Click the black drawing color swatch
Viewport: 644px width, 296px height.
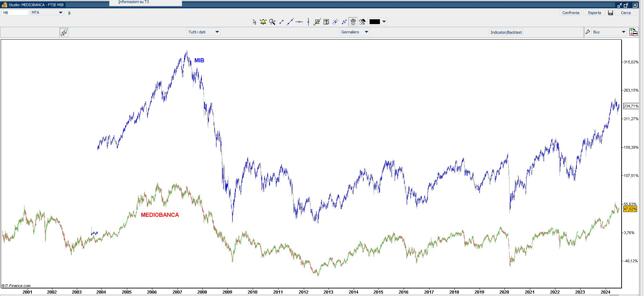tap(374, 22)
